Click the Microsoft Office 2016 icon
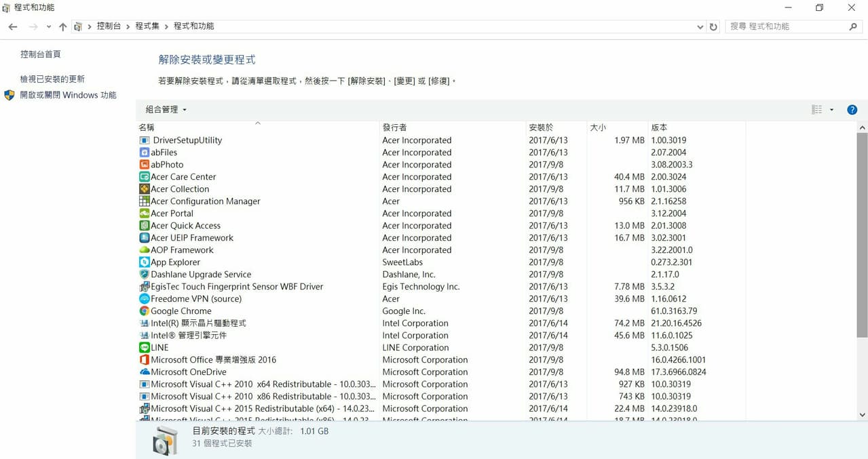This screenshot has height=459, width=868. (x=144, y=360)
